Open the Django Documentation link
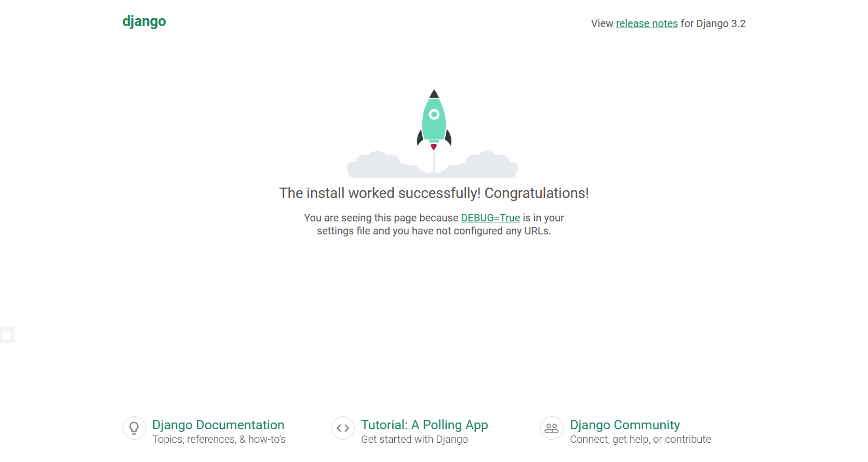Image resolution: width=868 pixels, height=462 pixels. pos(218,425)
